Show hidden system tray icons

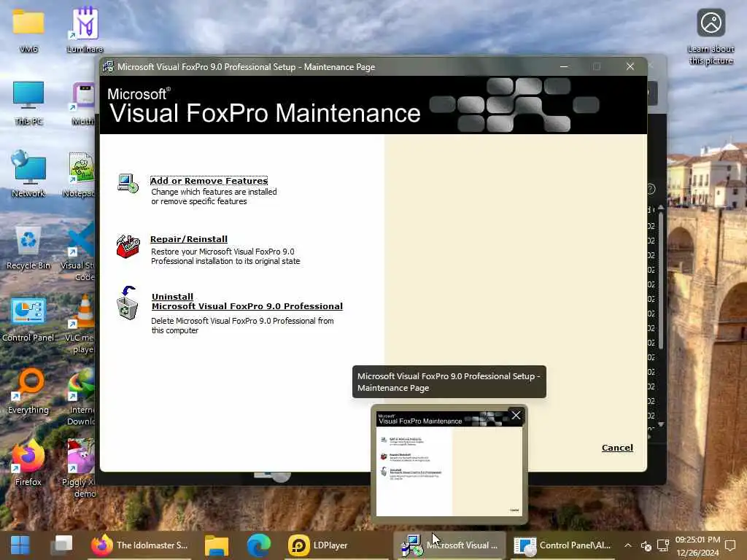[x=628, y=545]
